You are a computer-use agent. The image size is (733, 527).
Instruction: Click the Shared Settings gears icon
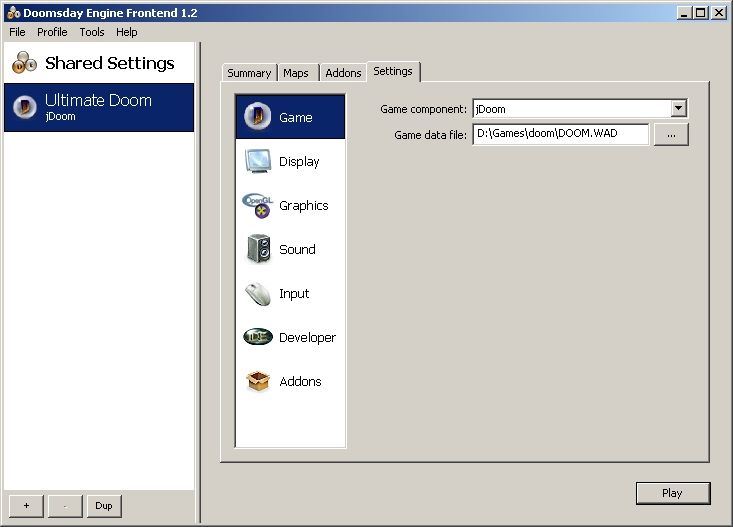(25, 63)
